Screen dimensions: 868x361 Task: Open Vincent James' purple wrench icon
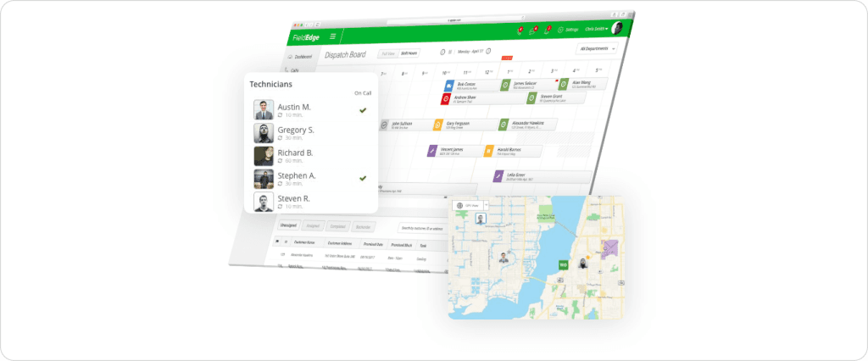pyautogui.click(x=432, y=151)
